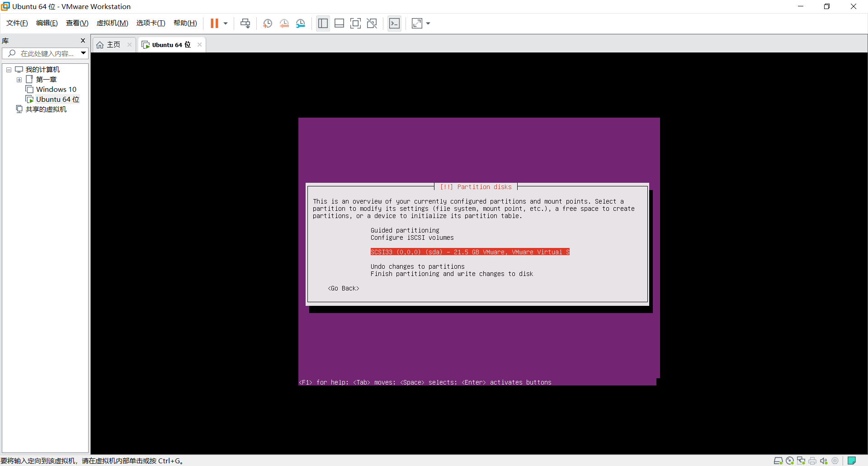868x466 pixels.
Task: Close the 主页 tab
Action: pos(130,45)
